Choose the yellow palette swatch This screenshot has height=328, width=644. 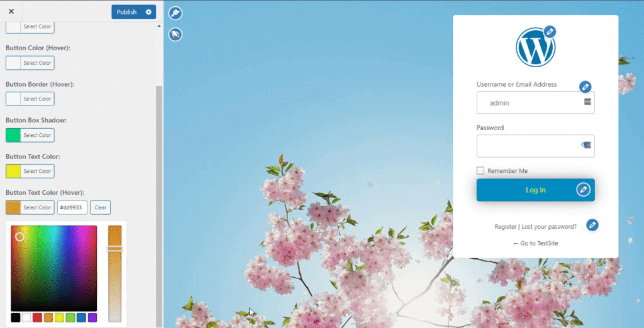pos(60,317)
